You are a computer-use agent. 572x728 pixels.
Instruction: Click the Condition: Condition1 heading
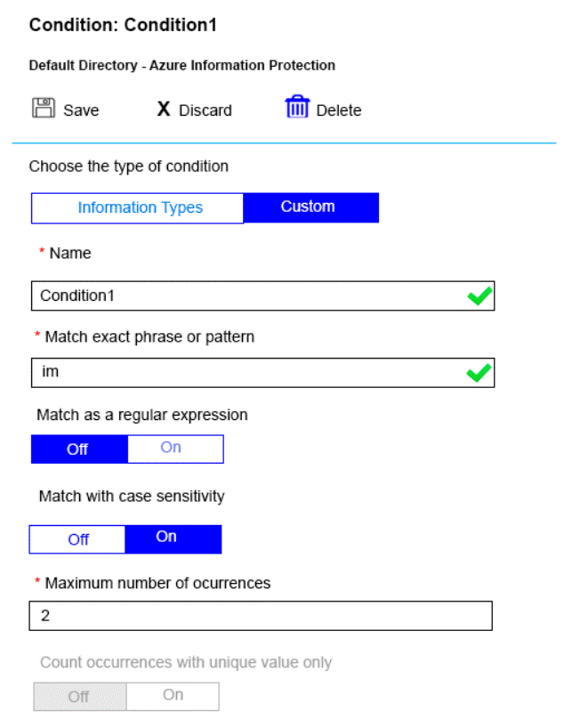pyautogui.click(x=123, y=25)
